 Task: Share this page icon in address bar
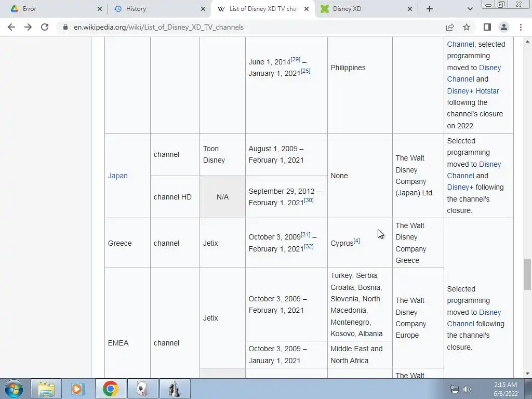(450, 27)
